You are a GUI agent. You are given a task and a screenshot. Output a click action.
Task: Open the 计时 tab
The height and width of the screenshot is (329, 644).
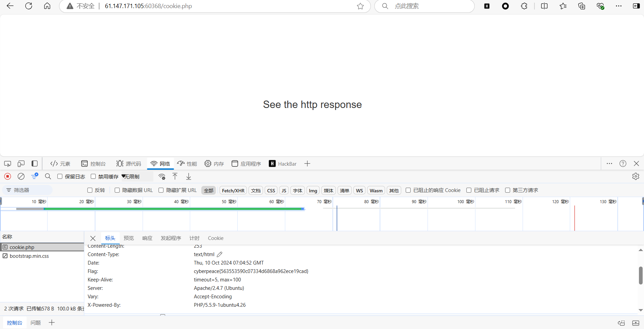(x=195, y=238)
